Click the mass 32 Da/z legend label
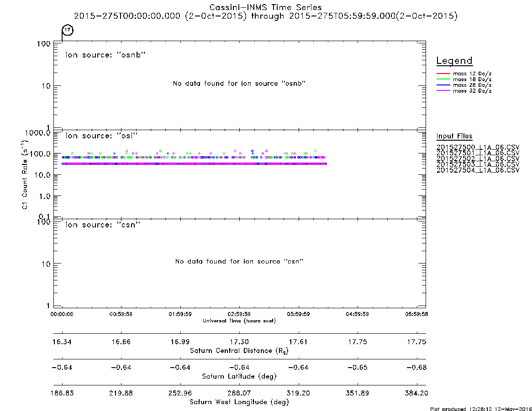Image resolution: width=532 pixels, height=411 pixels. (472, 91)
